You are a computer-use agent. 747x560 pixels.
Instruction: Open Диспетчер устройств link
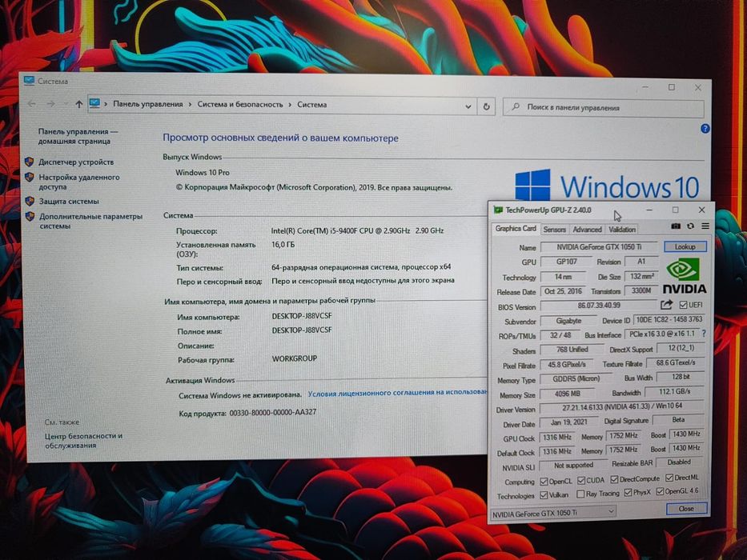(76, 162)
